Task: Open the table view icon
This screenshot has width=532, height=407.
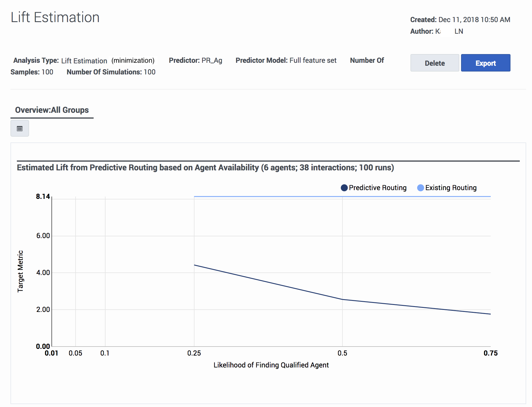Action: (x=20, y=128)
